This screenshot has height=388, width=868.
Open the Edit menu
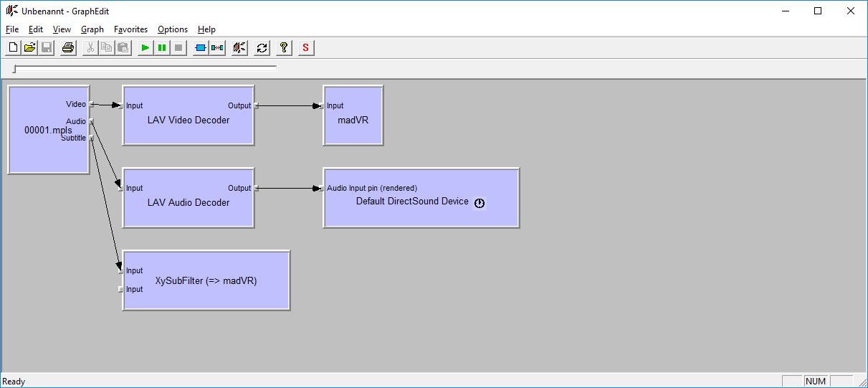(x=36, y=29)
